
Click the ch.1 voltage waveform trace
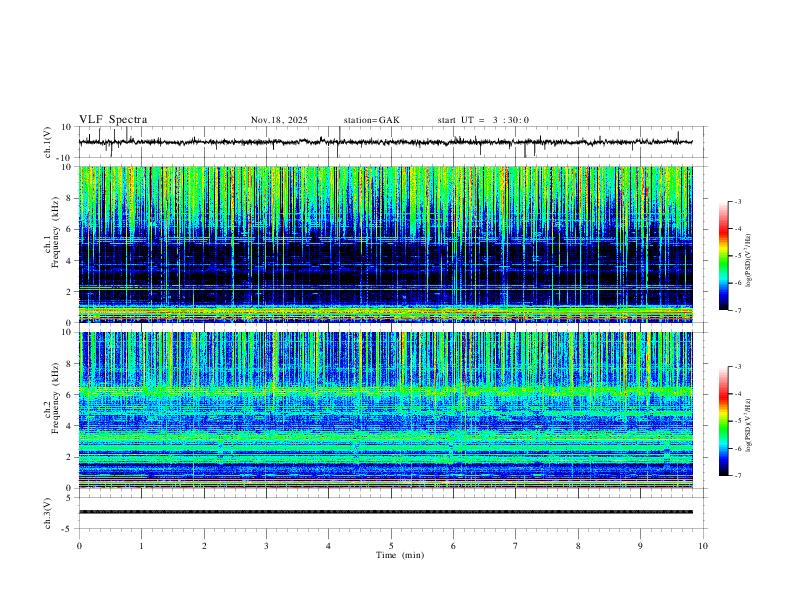point(385,142)
